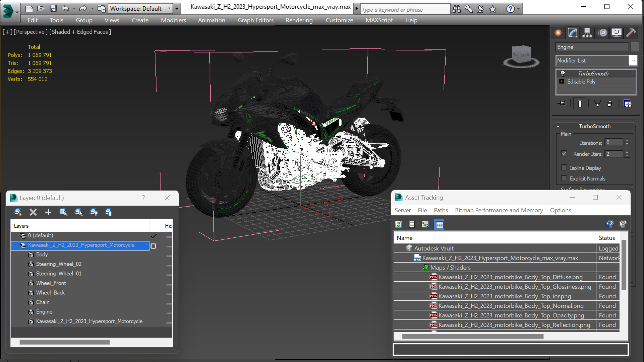Open Bitmap Performance and Memory menu
Image resolution: width=644 pixels, height=362 pixels.
499,210
